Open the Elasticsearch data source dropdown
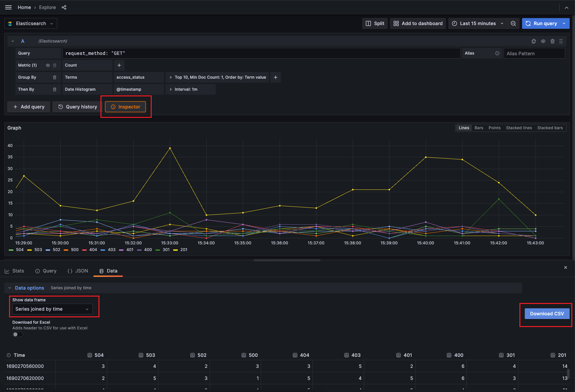This screenshot has width=575, height=392. click(x=31, y=23)
